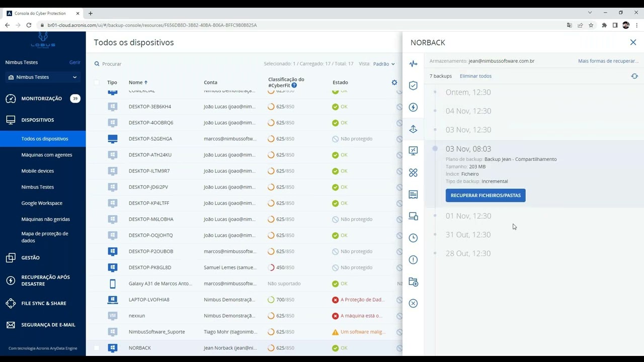The width and height of the screenshot is (644, 362).
Task: Click the Gerir link
Action: point(74,62)
